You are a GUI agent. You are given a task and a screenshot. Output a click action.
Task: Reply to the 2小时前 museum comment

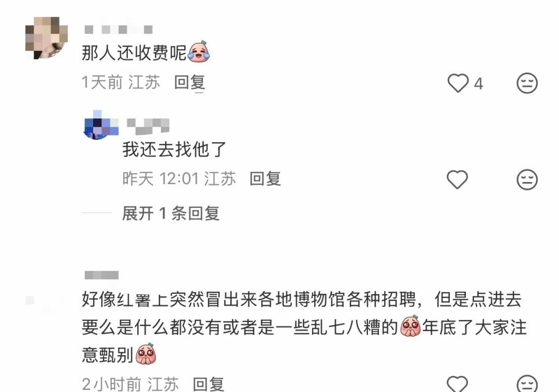(209, 384)
